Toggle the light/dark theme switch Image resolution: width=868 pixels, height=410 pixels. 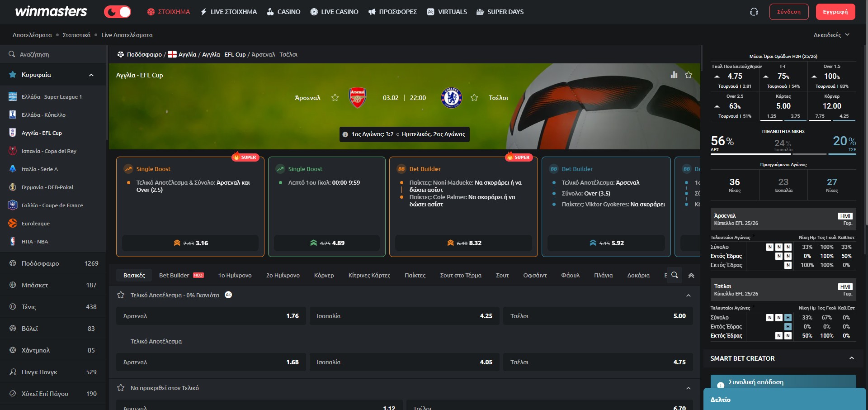point(118,12)
